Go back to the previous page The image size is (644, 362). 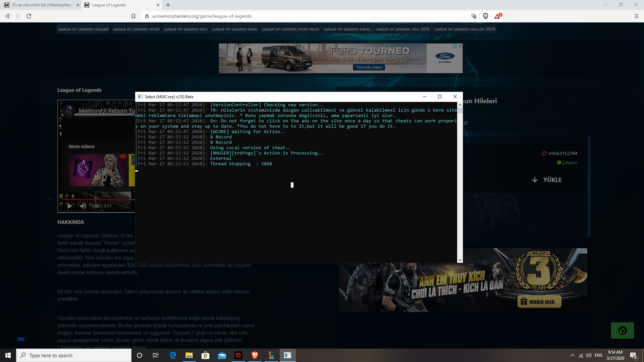[x=7, y=16]
